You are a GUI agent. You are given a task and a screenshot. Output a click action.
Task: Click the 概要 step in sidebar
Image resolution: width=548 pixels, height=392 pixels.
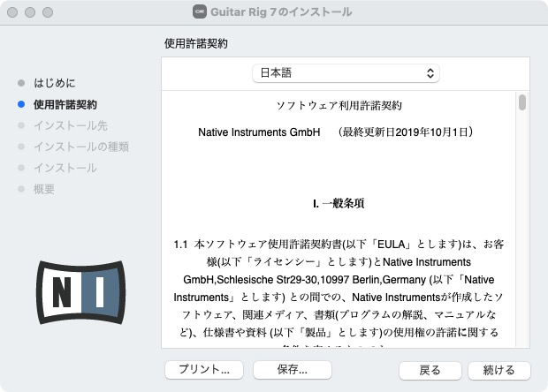point(44,189)
